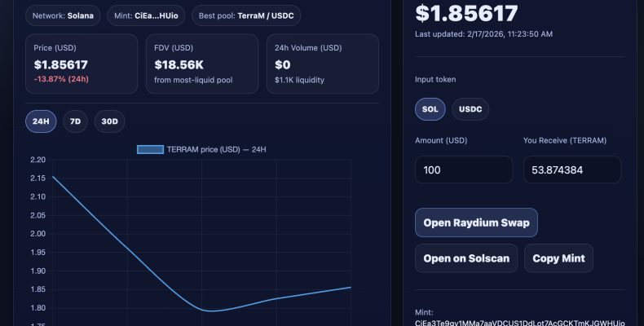Select USDC as input token
The width and height of the screenshot is (644, 326).
470,109
